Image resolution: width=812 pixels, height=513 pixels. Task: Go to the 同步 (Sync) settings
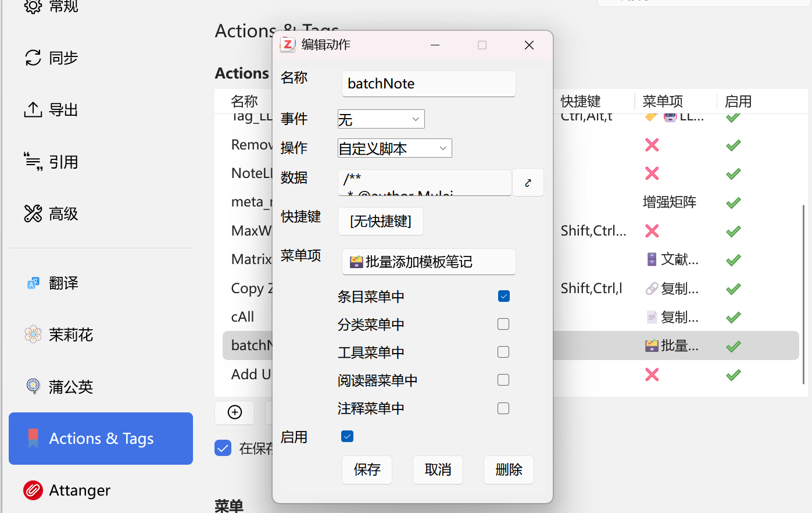pyautogui.click(x=63, y=58)
